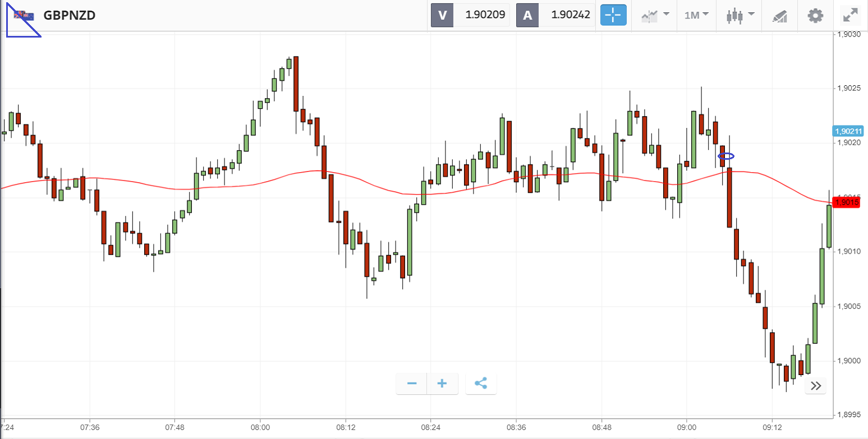
Task: Toggle the crosshair cursor button
Action: 613,15
